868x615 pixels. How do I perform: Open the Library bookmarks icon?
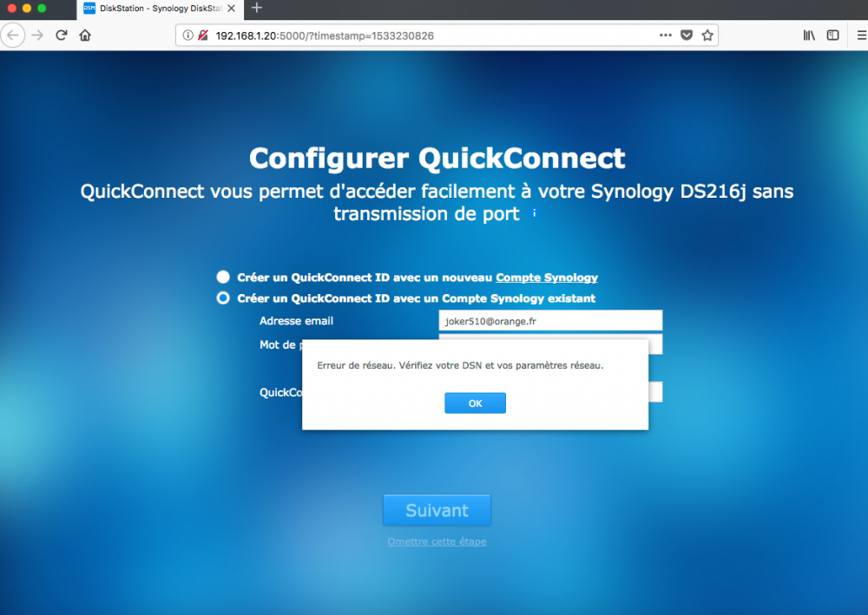coord(809,36)
